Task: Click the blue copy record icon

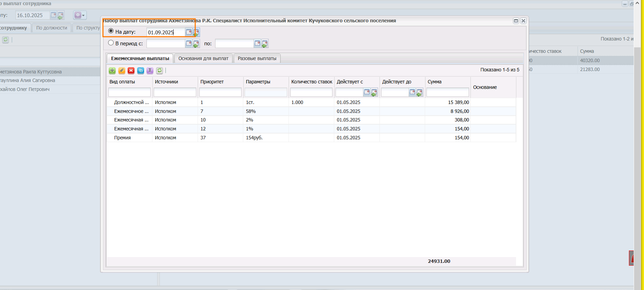Action: (141, 71)
